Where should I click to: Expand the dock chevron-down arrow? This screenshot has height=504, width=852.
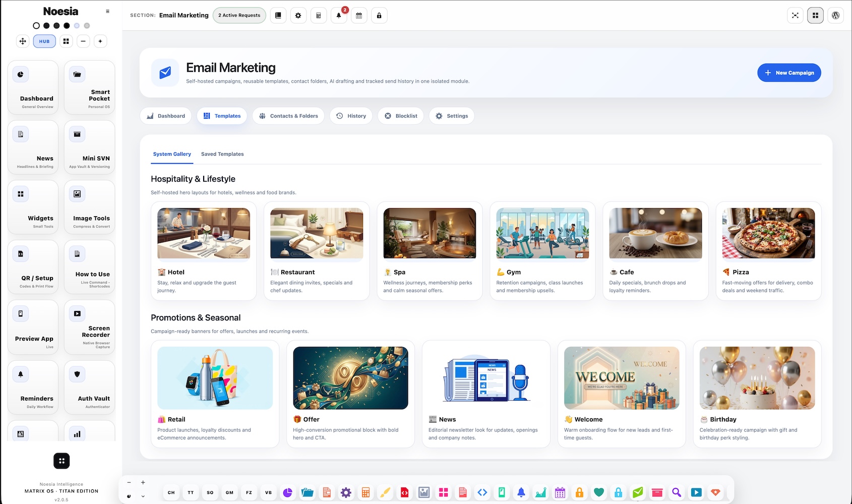(143, 496)
